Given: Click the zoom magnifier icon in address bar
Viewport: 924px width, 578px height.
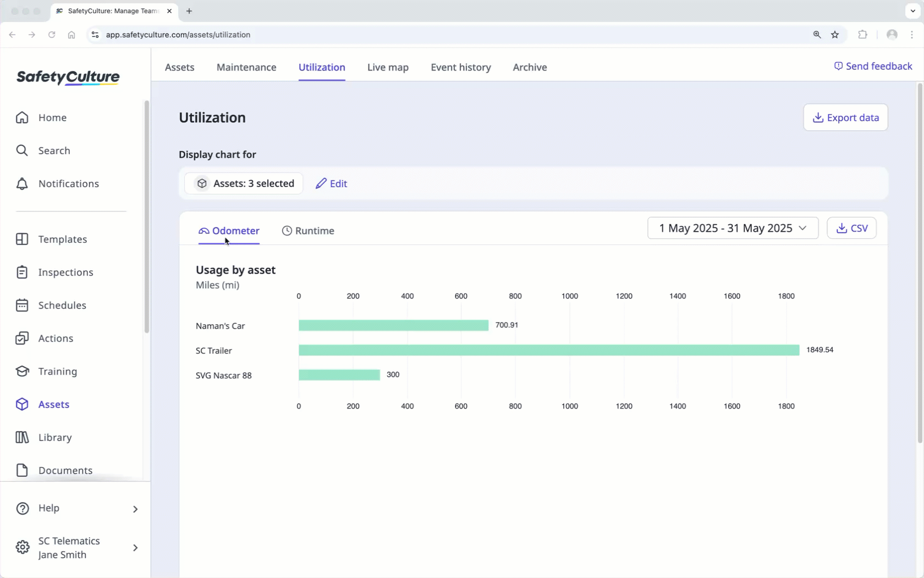Looking at the screenshot, I should (817, 35).
